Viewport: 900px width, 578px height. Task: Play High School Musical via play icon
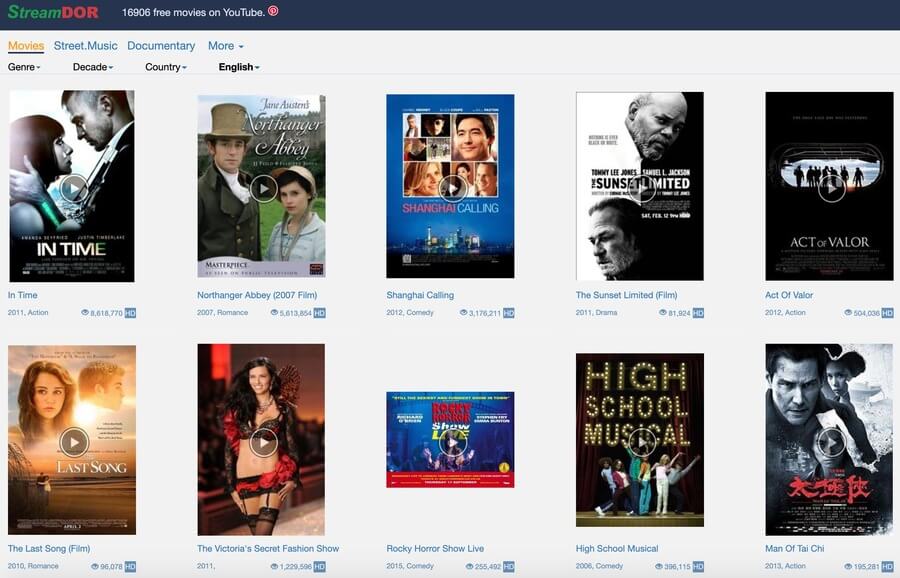point(642,442)
